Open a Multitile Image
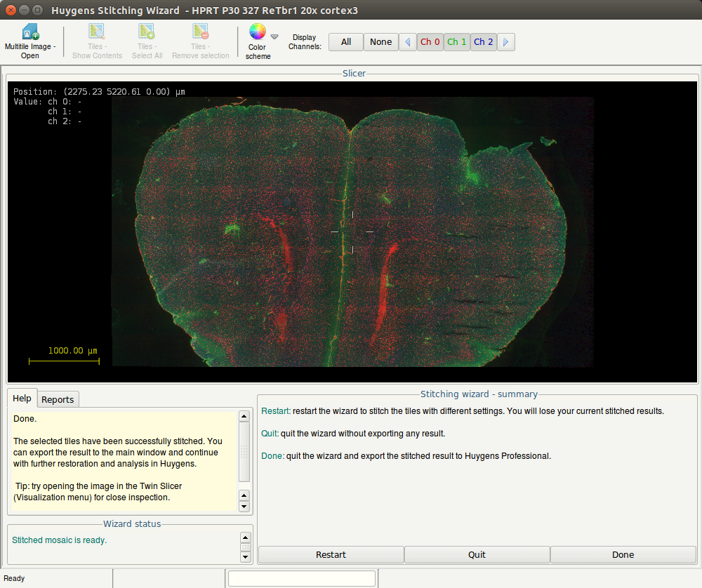This screenshot has width=702, height=588. pyautogui.click(x=30, y=32)
